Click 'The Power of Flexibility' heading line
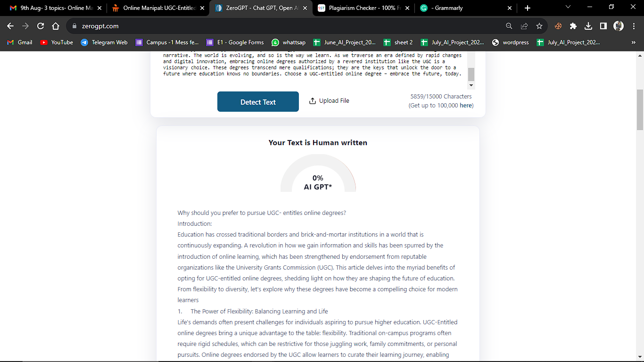This screenshot has height=362, width=644. coord(253,311)
